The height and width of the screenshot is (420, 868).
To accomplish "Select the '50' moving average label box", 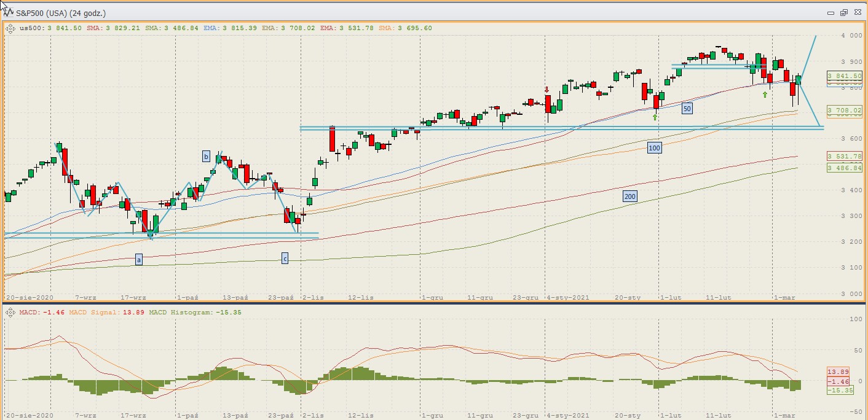I will click(x=687, y=109).
